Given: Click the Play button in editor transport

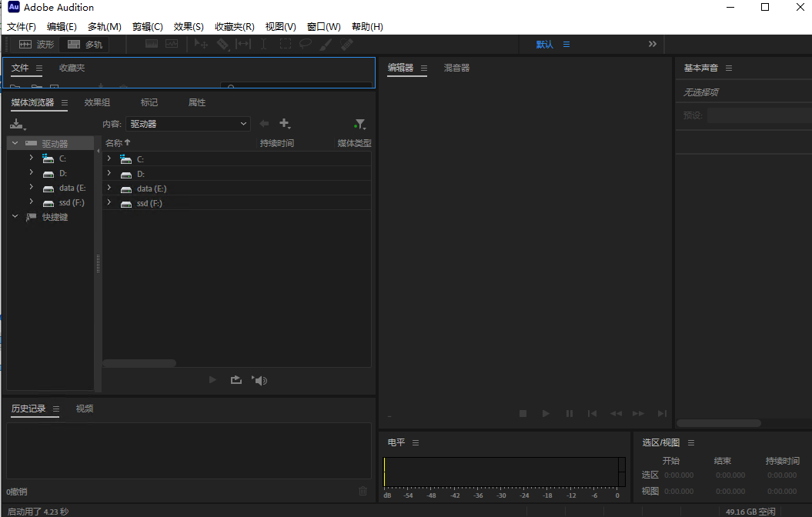Looking at the screenshot, I should (546, 413).
